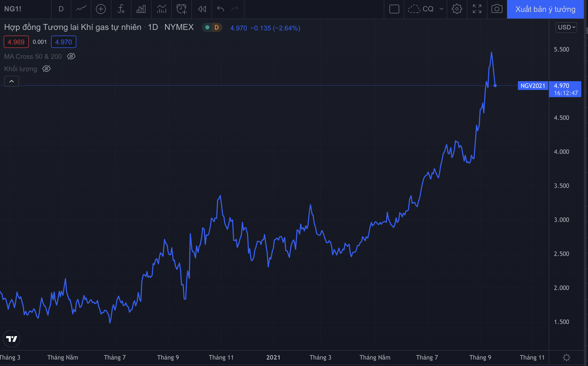
Task: Change the D timeframe interval
Action: pyautogui.click(x=61, y=9)
